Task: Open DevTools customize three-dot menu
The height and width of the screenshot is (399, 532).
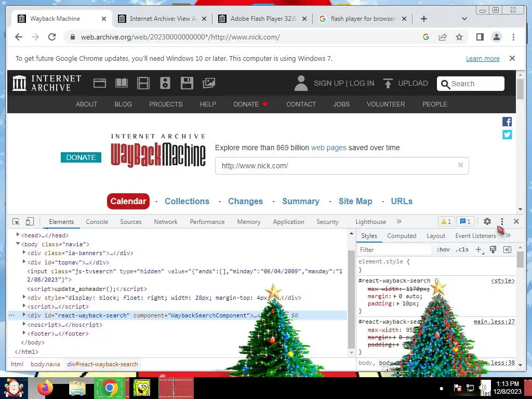Action: tap(502, 221)
